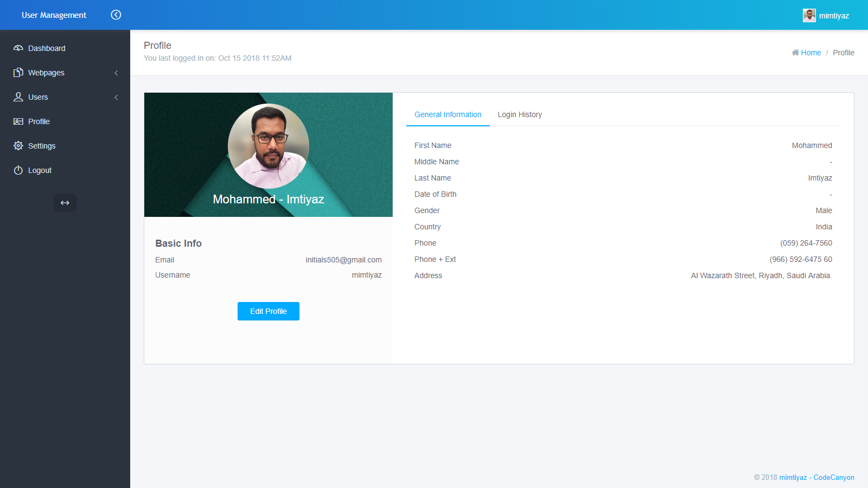Toggle sidebar width with the double-arrow button
This screenshot has height=488, width=868.
(x=65, y=203)
